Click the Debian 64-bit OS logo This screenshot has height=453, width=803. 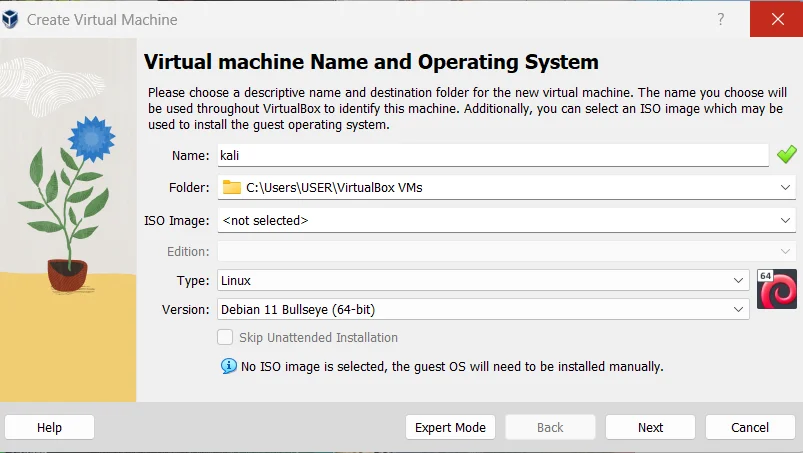[x=777, y=289]
